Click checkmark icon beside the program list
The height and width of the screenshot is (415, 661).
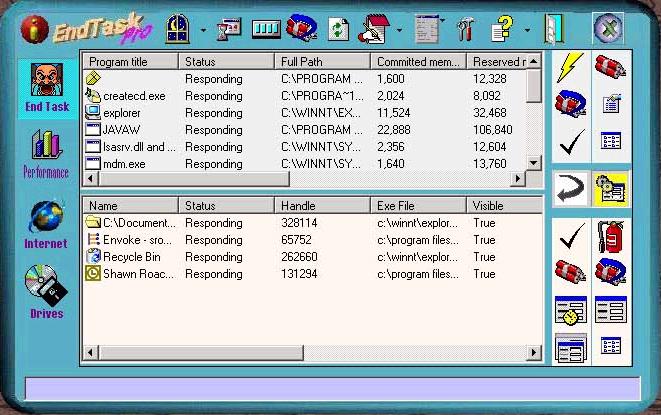pos(572,141)
